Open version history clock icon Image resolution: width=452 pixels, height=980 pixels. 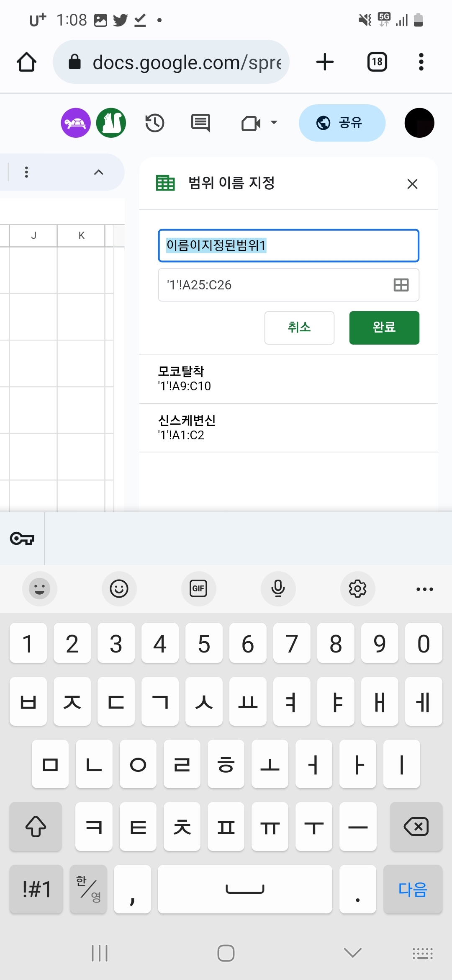(x=154, y=123)
